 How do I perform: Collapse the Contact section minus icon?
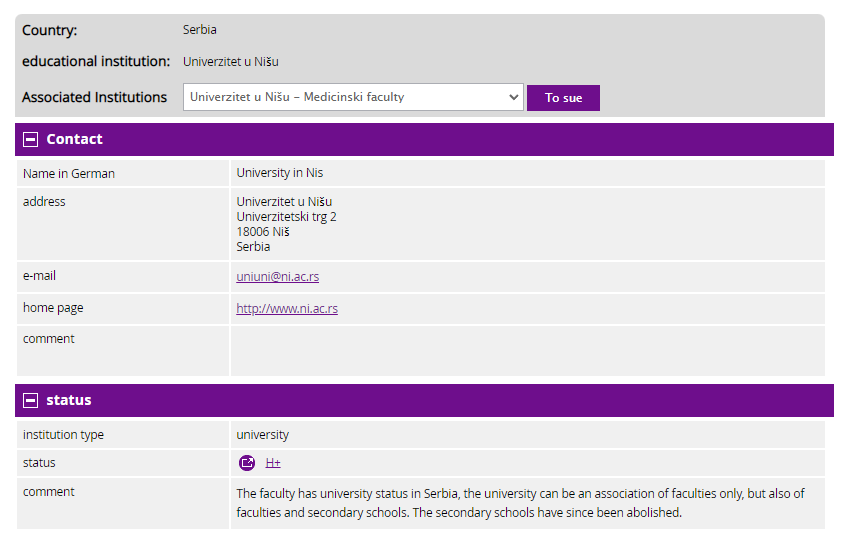pos(31,140)
